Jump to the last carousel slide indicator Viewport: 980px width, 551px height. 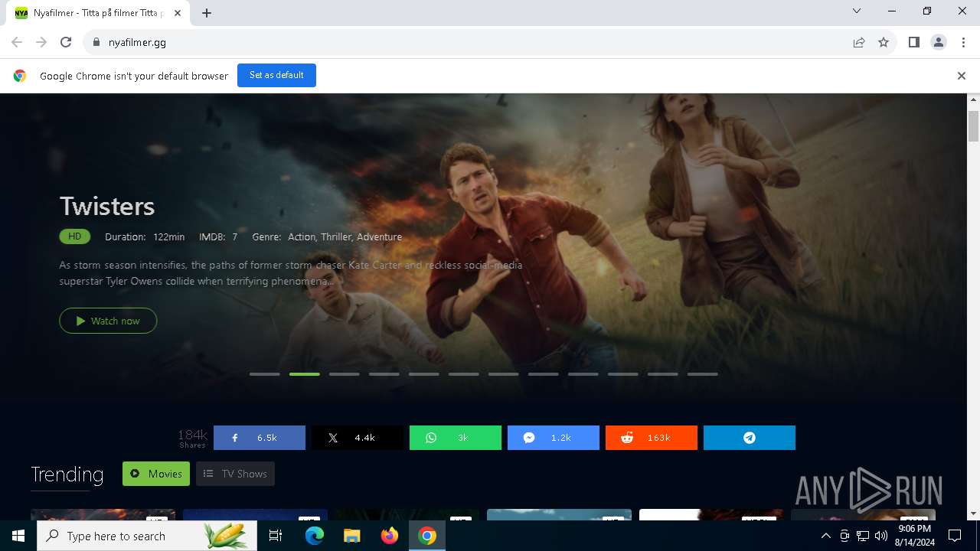point(703,374)
